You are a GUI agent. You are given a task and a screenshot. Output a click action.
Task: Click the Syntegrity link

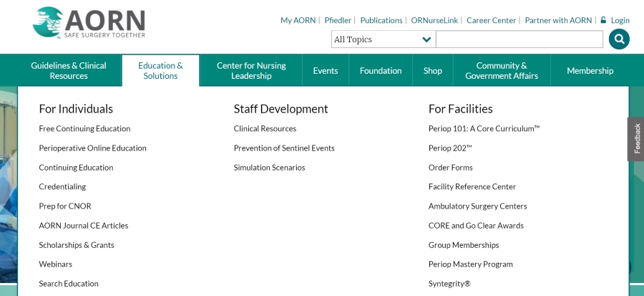449,284
